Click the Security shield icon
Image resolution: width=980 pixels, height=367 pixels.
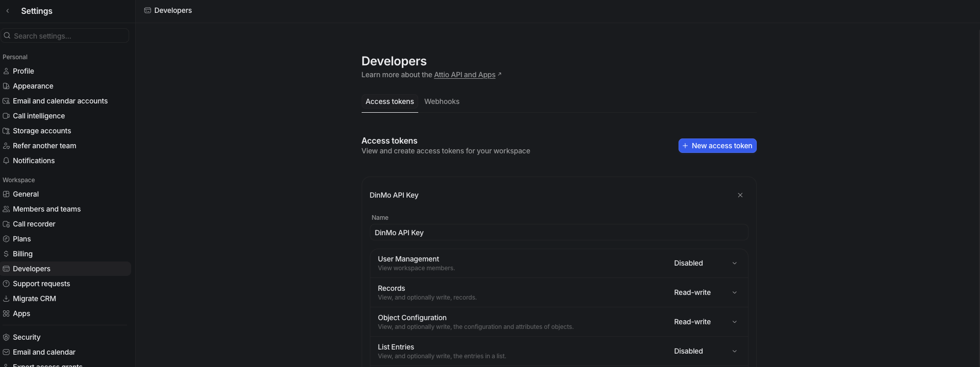pos(6,337)
